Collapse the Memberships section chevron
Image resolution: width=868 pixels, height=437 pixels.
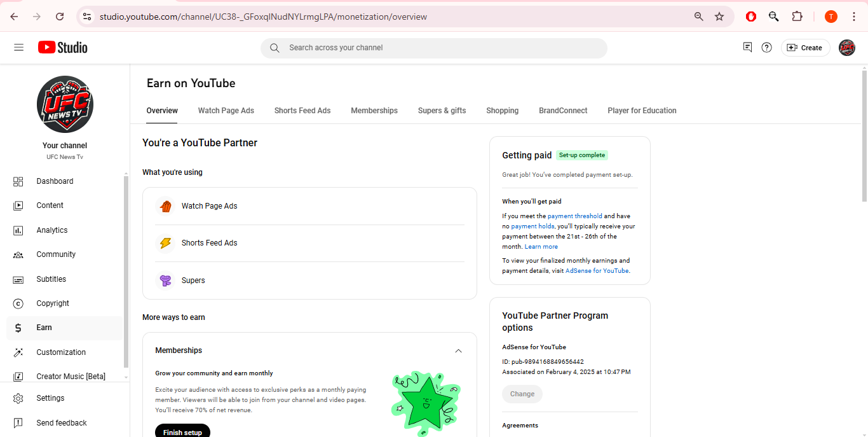[x=458, y=350]
